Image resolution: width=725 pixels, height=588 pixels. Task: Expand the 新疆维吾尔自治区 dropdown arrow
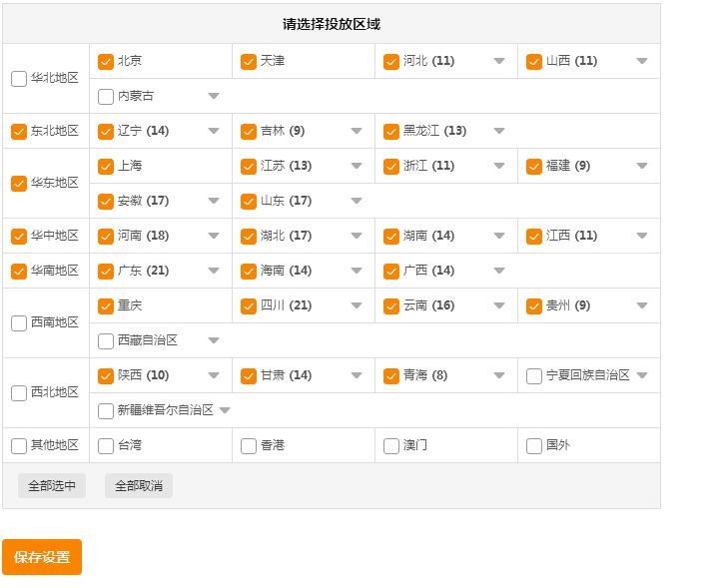click(225, 410)
